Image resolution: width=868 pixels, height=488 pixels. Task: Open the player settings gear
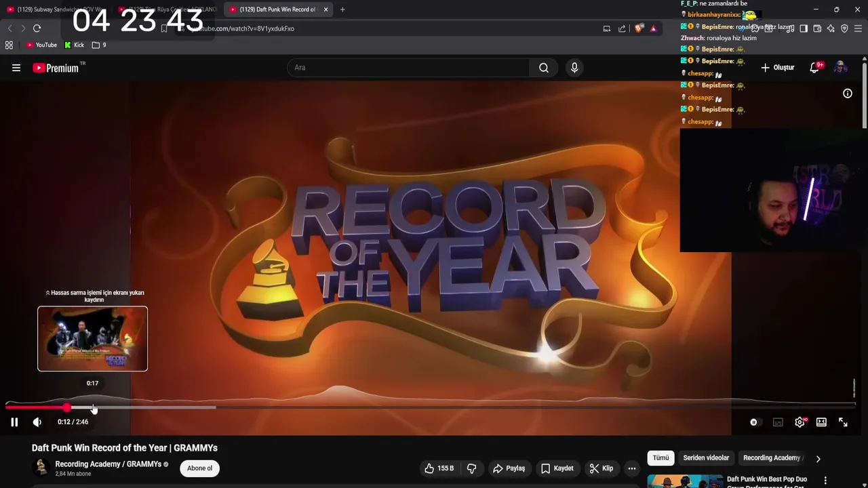point(800,422)
